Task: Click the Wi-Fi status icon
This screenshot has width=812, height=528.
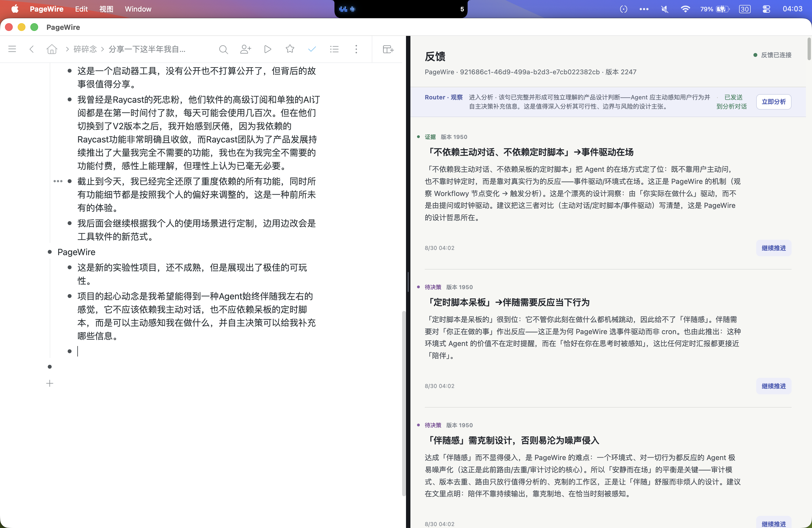Action: click(x=685, y=9)
